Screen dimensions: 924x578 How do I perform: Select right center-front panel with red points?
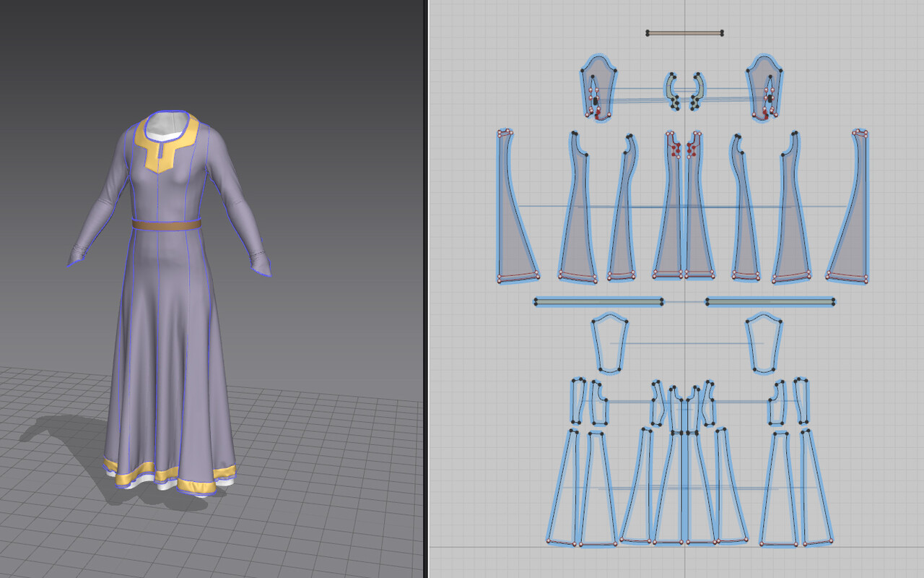tap(698, 224)
